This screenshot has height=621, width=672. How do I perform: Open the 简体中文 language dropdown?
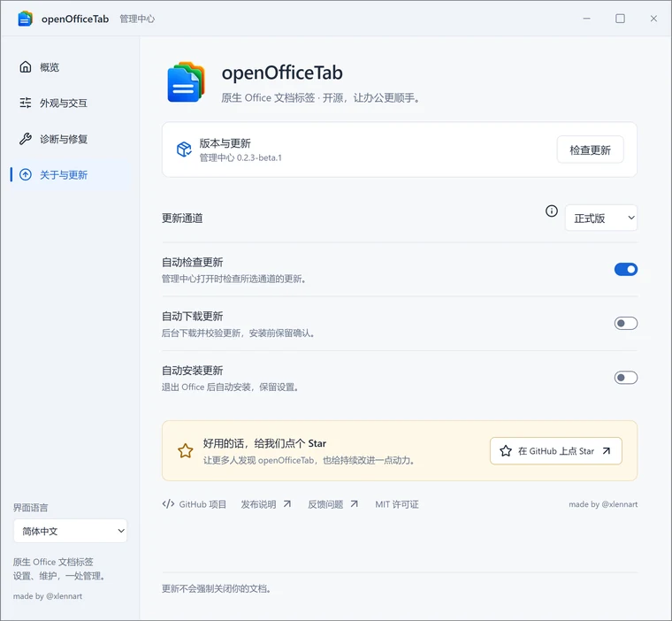point(70,531)
